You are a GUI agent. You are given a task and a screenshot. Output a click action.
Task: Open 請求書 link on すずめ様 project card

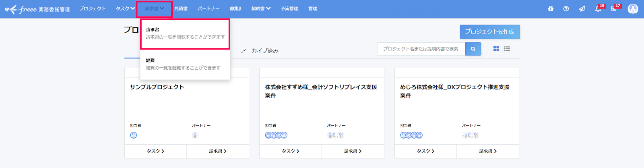tap(353, 151)
